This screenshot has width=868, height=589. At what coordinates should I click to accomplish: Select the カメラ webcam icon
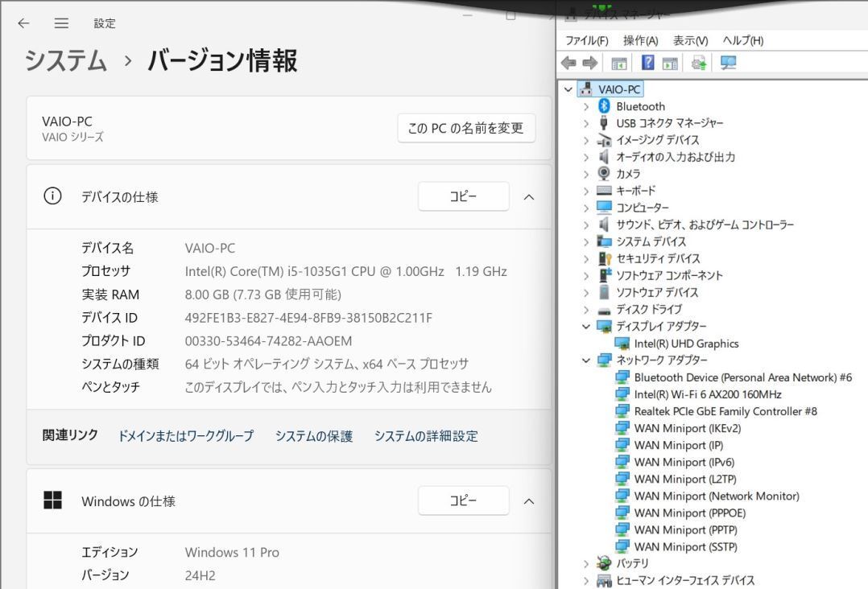(604, 174)
